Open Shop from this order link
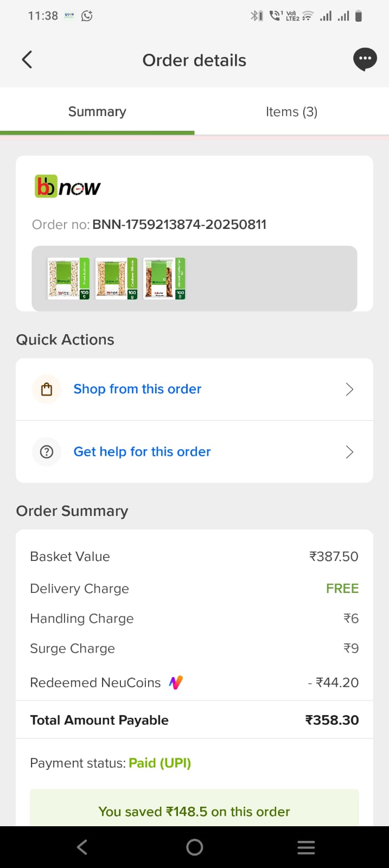This screenshot has width=389, height=868. pos(137,390)
